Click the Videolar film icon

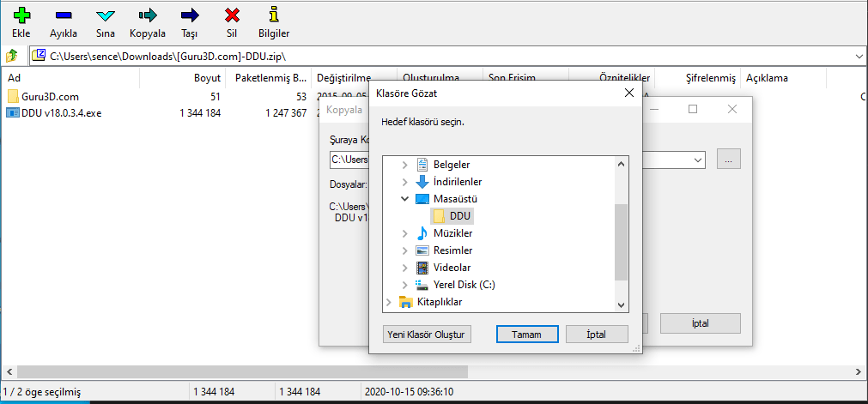(x=422, y=268)
